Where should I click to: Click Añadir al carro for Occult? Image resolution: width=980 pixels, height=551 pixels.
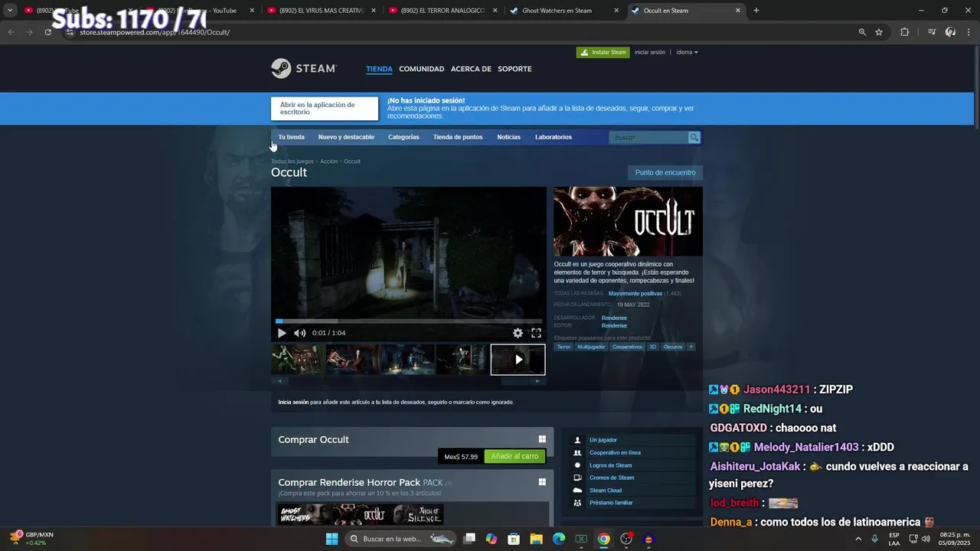pyautogui.click(x=514, y=456)
